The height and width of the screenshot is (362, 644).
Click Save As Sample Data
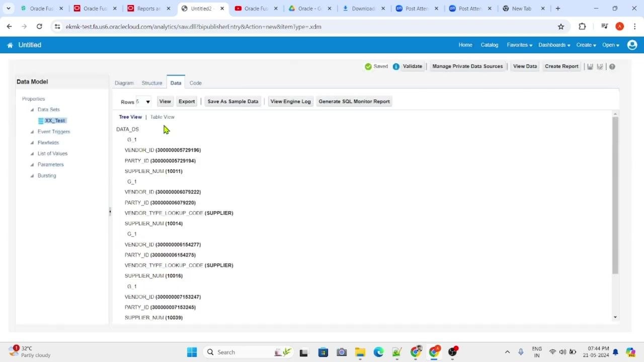(x=233, y=102)
